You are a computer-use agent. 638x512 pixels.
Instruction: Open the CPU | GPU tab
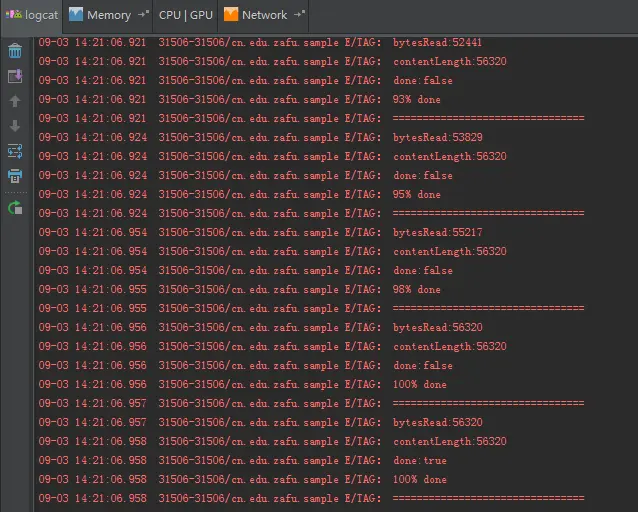tap(186, 15)
